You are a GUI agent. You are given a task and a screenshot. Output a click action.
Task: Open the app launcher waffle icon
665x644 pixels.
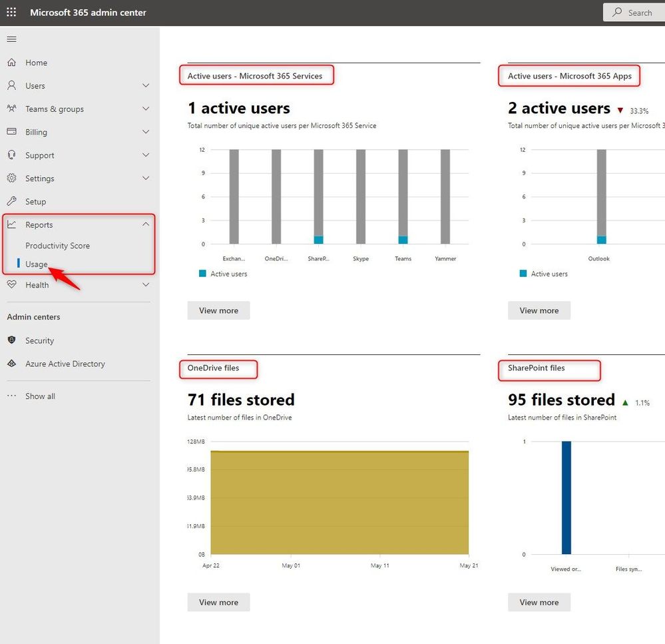pyautogui.click(x=11, y=12)
